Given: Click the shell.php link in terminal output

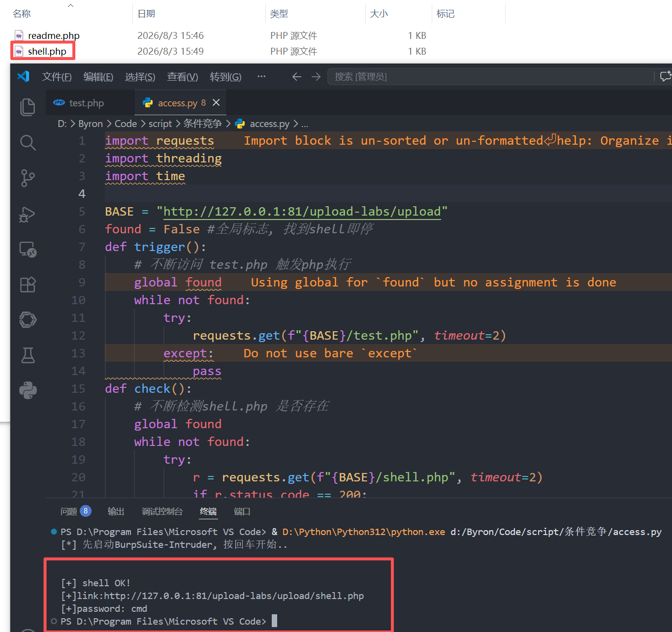Looking at the screenshot, I should tap(234, 596).
